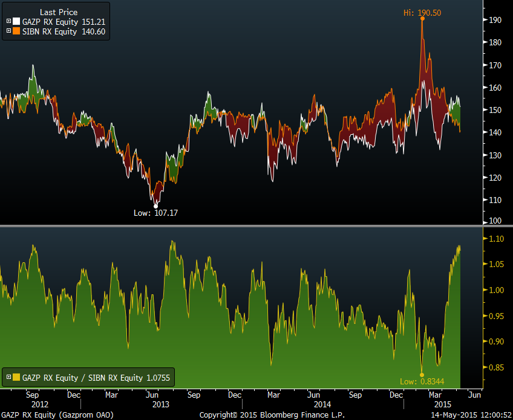Click the GAZP RX Equity / SIBN RX Equity 1.0755 label
This screenshot has width=513, height=420.
click(96, 378)
